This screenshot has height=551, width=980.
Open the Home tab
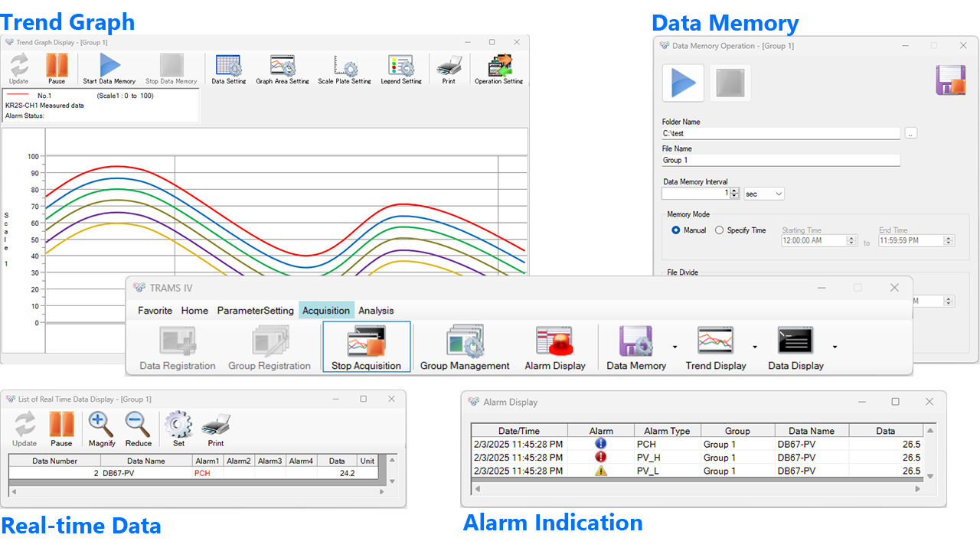[x=194, y=310]
